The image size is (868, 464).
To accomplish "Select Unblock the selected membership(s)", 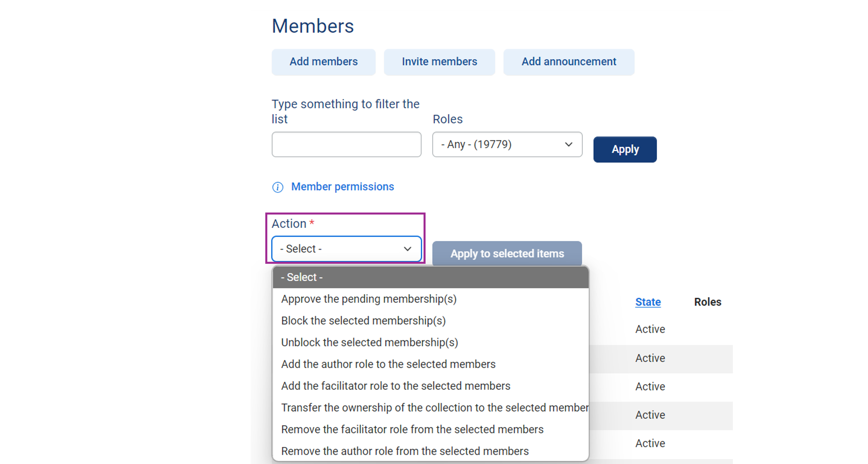I will point(370,342).
